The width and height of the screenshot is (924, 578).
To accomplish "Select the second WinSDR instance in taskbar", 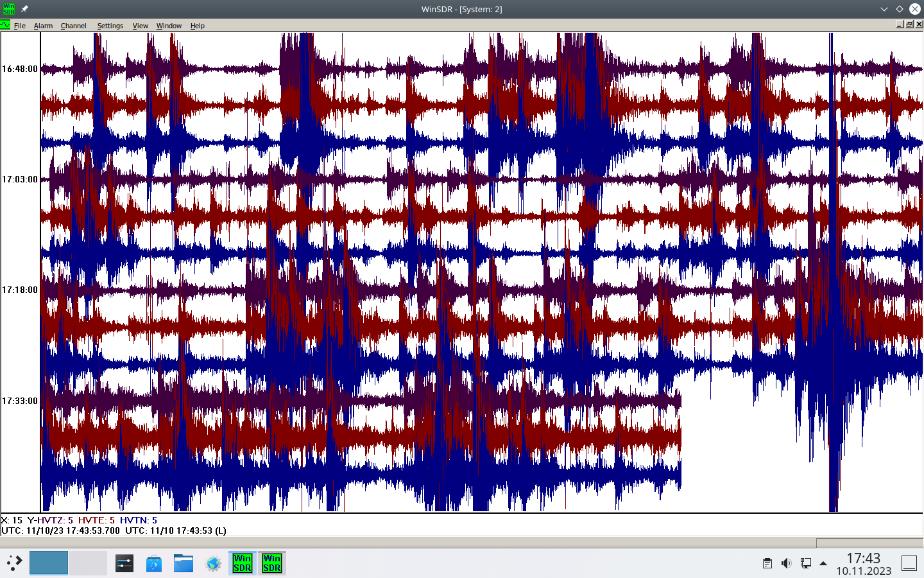I will click(x=271, y=563).
